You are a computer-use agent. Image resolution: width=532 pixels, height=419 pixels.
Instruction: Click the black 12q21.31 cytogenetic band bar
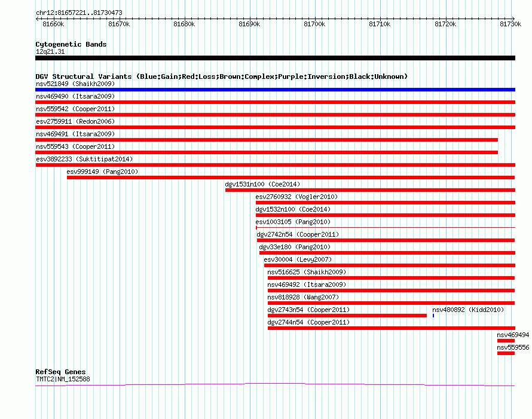(x=275, y=58)
